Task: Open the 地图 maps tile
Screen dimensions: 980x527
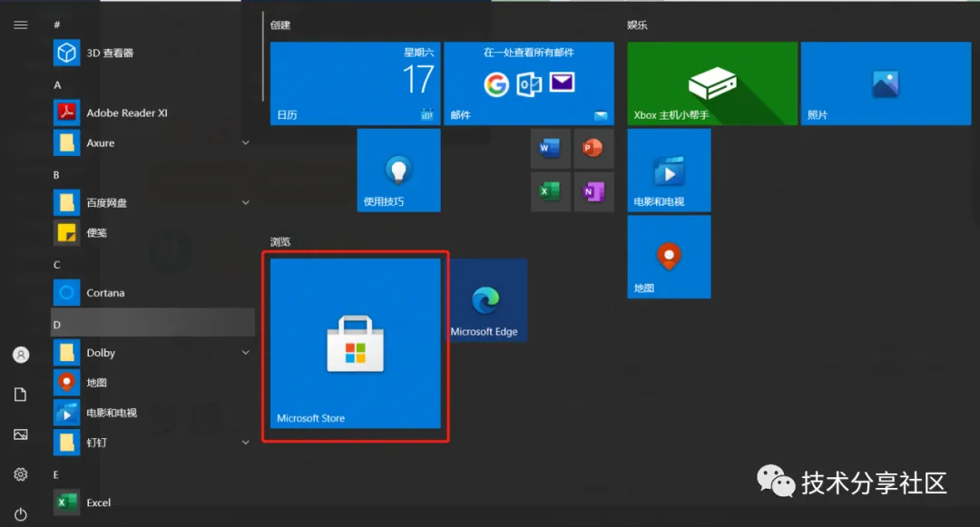Action: point(669,257)
